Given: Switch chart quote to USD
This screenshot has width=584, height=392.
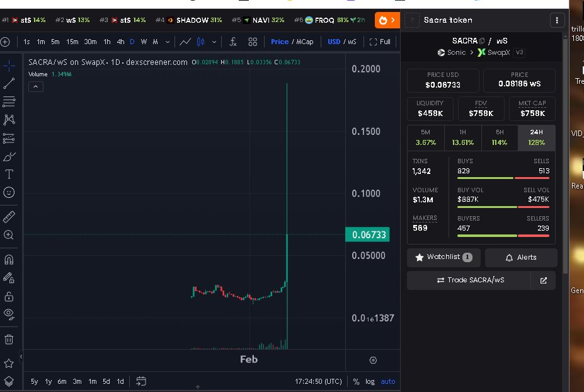Looking at the screenshot, I should [x=334, y=42].
